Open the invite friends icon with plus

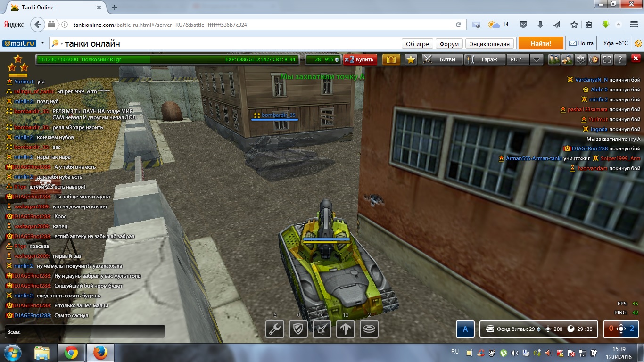pos(567,59)
